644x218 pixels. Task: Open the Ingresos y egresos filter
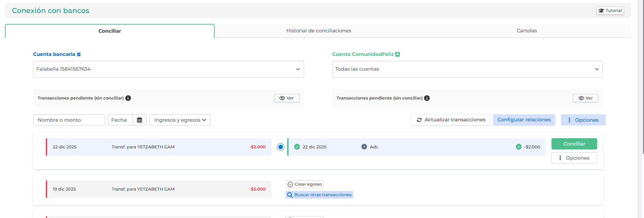[180, 120]
